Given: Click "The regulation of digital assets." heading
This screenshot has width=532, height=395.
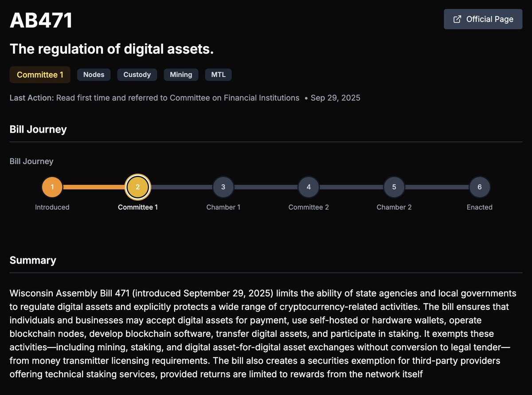Looking at the screenshot, I should pyautogui.click(x=112, y=49).
